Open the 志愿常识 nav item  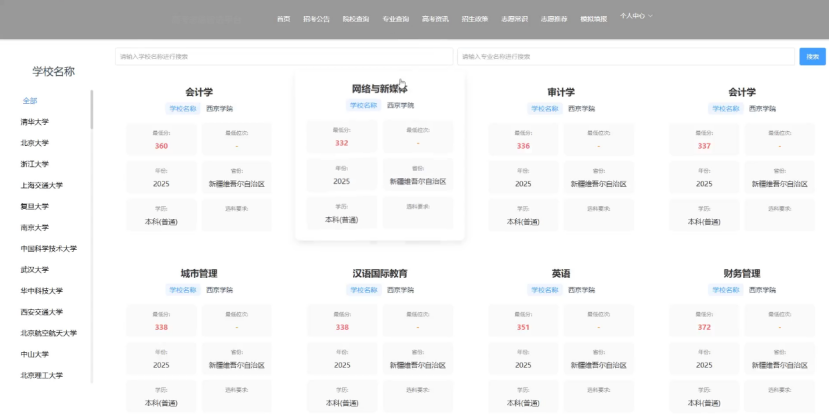coord(514,19)
